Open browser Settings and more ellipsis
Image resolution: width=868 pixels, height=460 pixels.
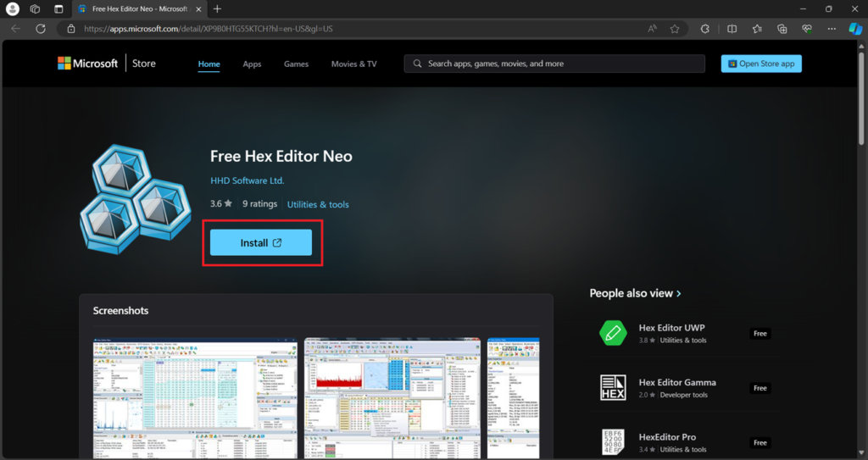click(832, 29)
